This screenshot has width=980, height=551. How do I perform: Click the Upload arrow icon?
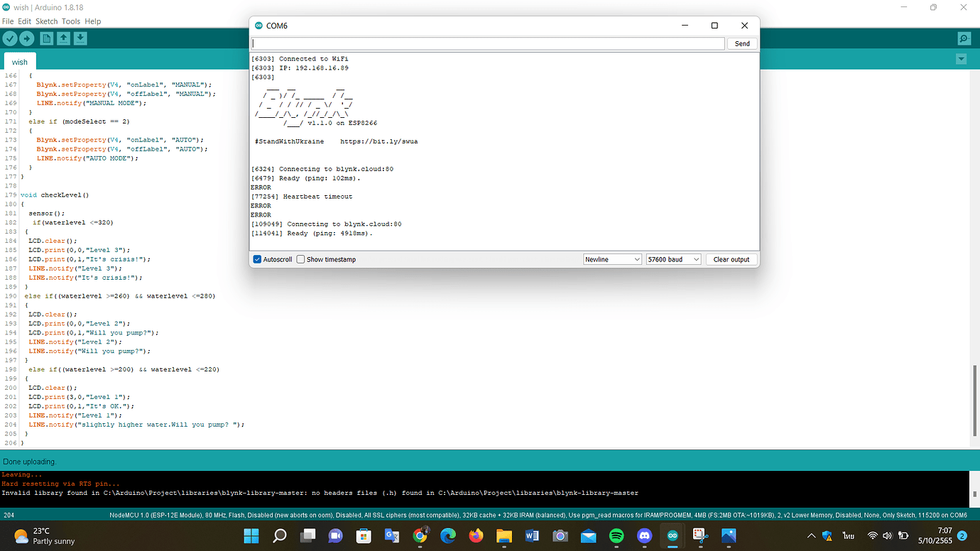(27, 38)
